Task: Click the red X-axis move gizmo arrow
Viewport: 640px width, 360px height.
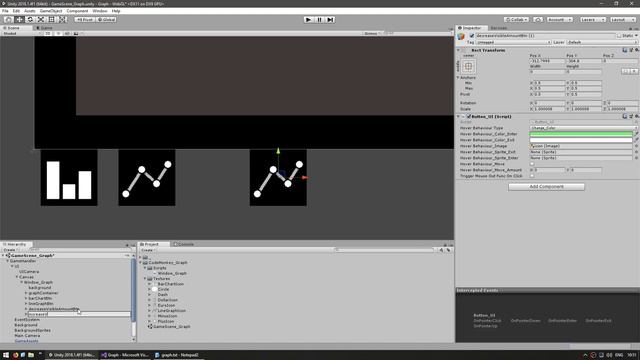Action: 304,178
